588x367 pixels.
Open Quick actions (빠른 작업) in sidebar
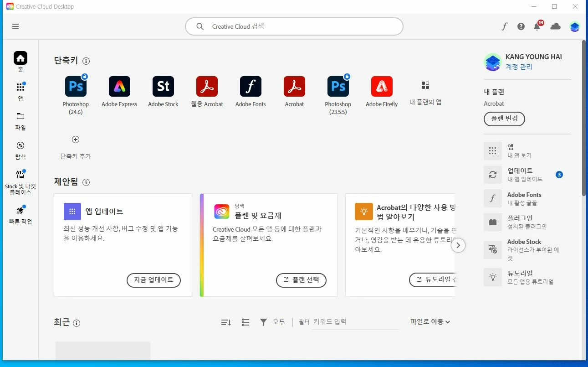coord(20,215)
